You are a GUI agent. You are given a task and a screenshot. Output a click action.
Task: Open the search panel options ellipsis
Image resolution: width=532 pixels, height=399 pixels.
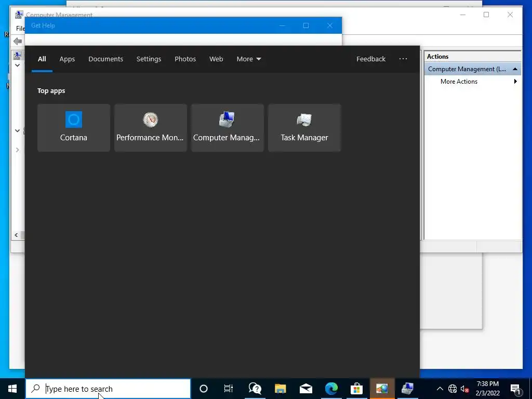403,59
